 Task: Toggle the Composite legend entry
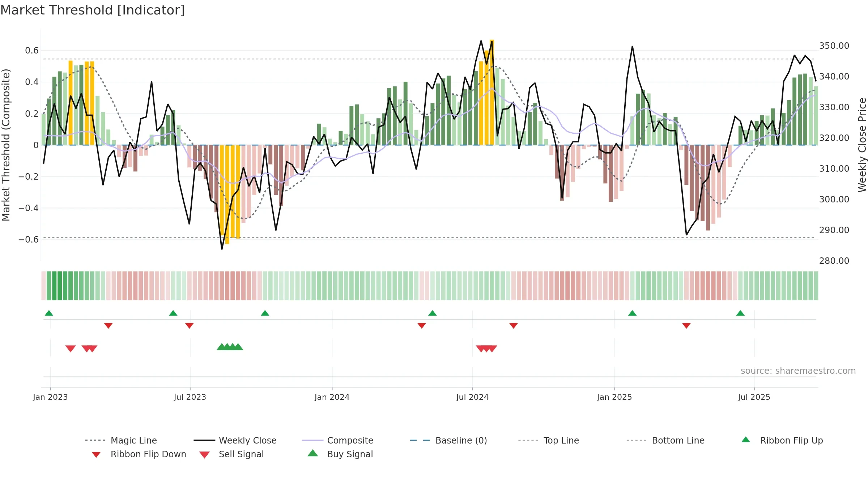coord(337,440)
